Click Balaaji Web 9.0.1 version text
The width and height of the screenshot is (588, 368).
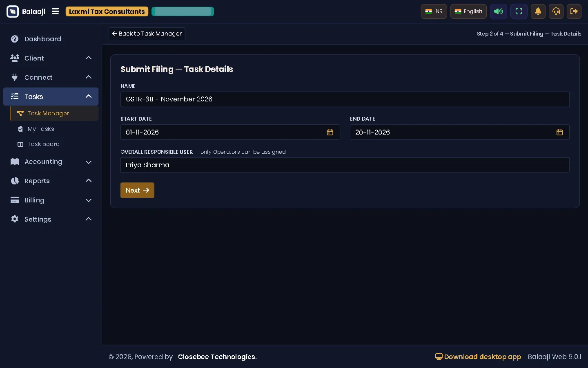click(x=555, y=357)
